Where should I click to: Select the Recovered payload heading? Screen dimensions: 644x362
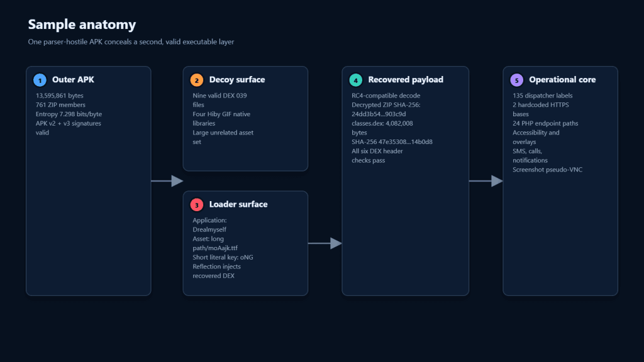(x=406, y=80)
